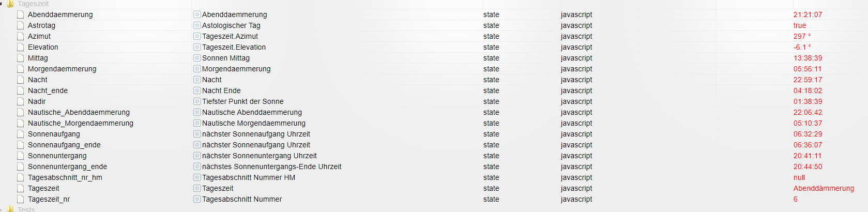
Task: Click the Abenddämmerung value of Tageszeit
Action: pyautogui.click(x=824, y=188)
